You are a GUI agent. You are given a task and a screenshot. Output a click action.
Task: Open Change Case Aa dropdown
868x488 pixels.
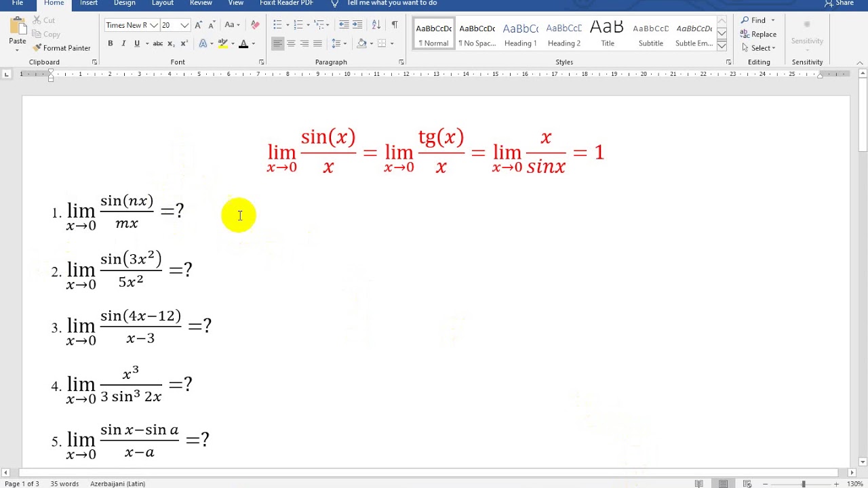coord(233,25)
